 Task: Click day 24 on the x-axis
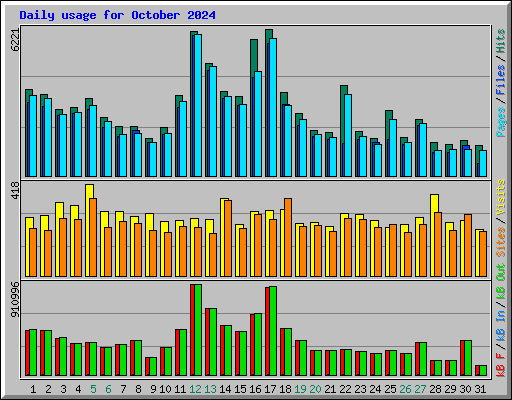[375, 389]
